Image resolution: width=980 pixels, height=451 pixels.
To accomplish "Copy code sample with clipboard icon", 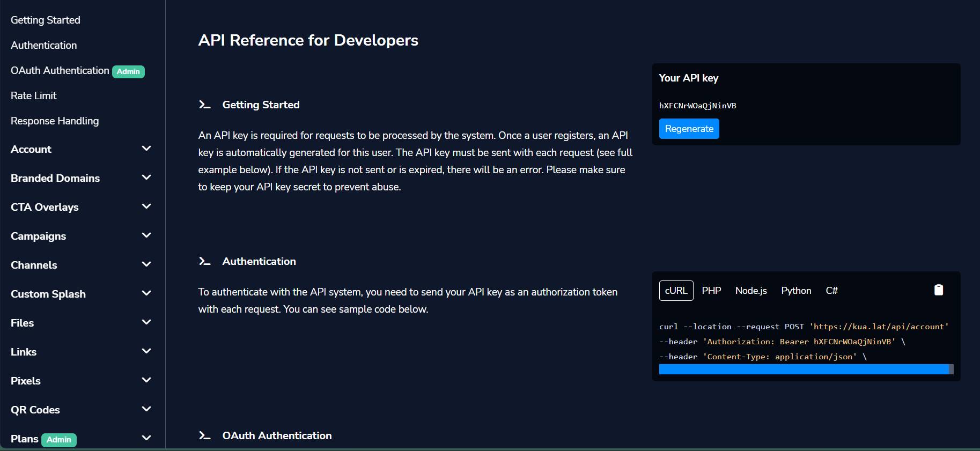I will pyautogui.click(x=938, y=290).
